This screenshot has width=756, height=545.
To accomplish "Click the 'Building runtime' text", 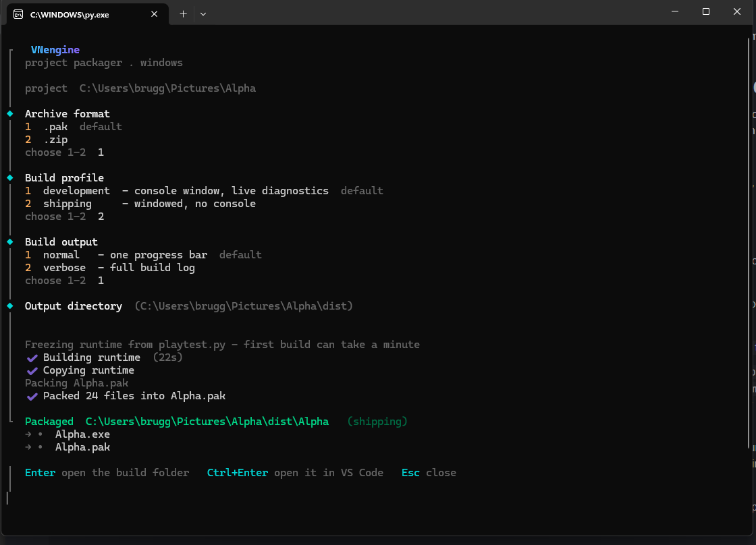I will click(92, 357).
